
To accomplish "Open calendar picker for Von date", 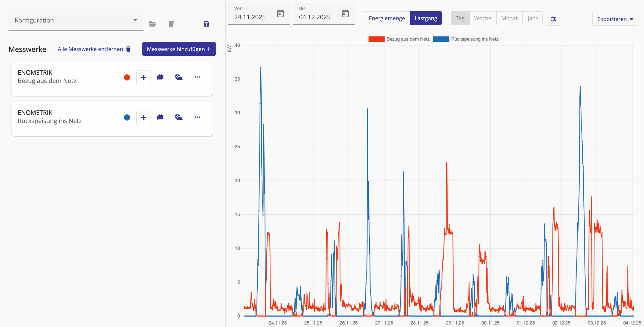I will coord(280,14).
